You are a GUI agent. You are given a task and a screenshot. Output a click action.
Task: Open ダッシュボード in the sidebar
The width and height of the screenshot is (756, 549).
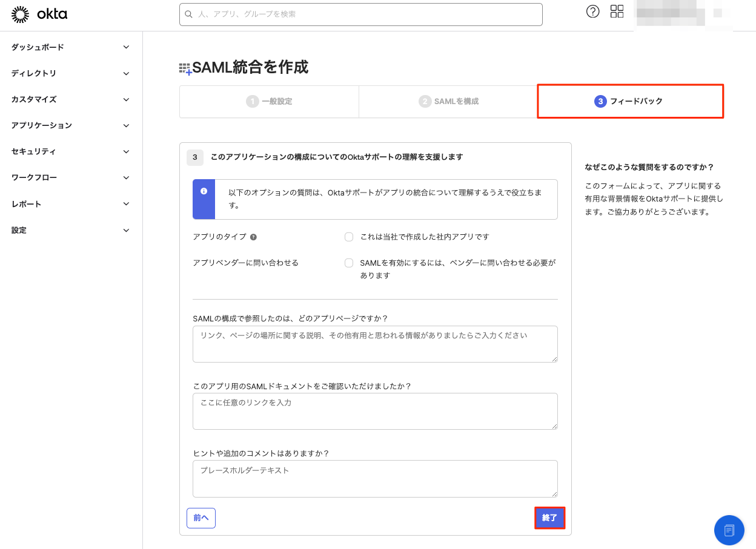38,47
